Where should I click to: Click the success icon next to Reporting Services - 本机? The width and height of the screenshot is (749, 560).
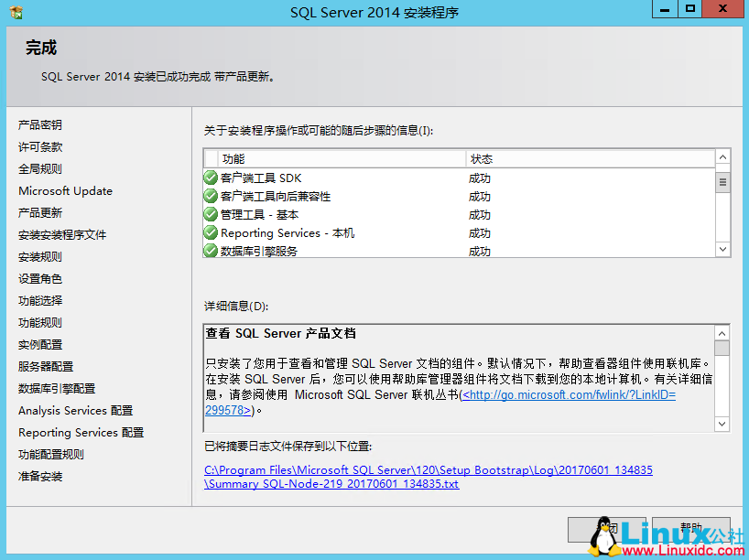(x=211, y=232)
